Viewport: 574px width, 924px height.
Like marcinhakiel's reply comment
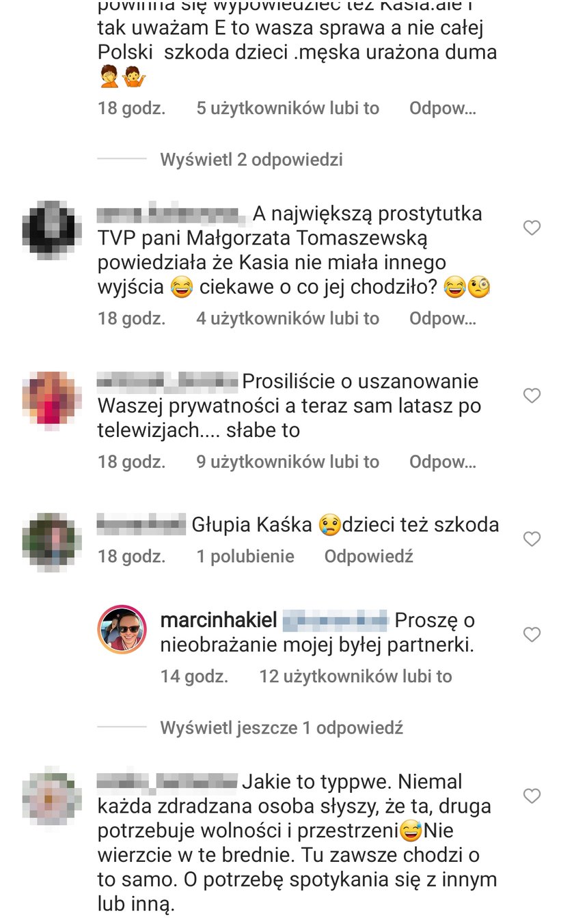[x=532, y=634]
